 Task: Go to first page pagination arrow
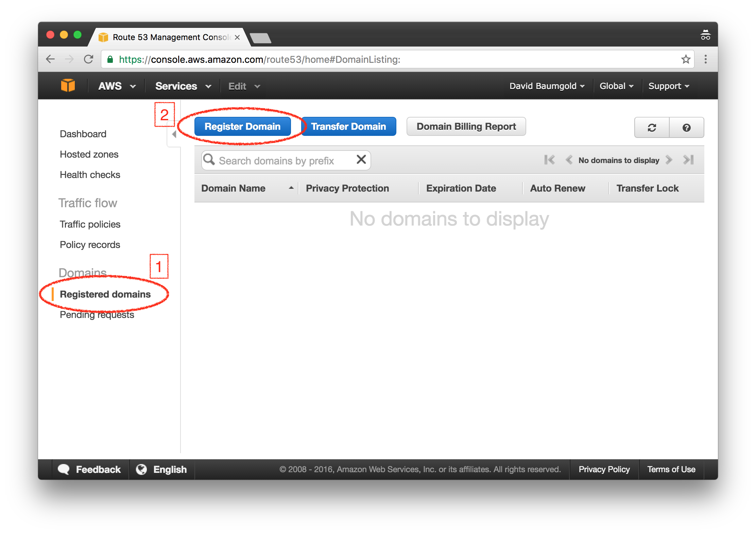tap(549, 160)
